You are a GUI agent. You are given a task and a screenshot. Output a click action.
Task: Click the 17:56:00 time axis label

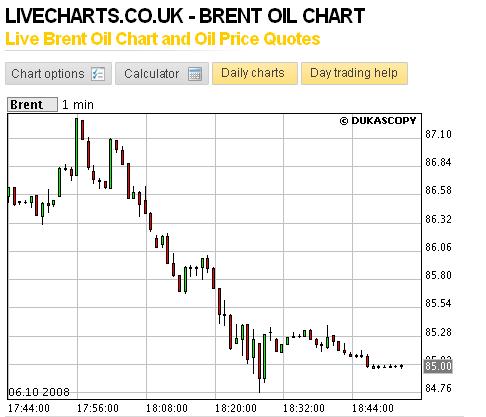click(98, 408)
